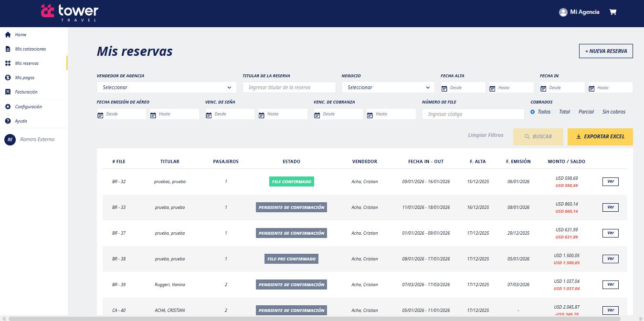Screen dimensions: 644x321
Task: Open Fecha alta Desde date picker
Action: point(462,88)
